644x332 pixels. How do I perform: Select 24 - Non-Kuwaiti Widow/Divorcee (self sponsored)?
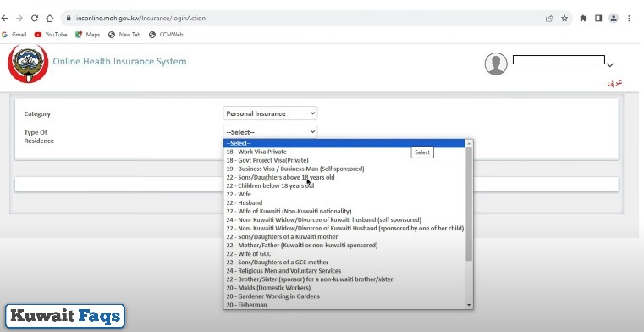344,219
